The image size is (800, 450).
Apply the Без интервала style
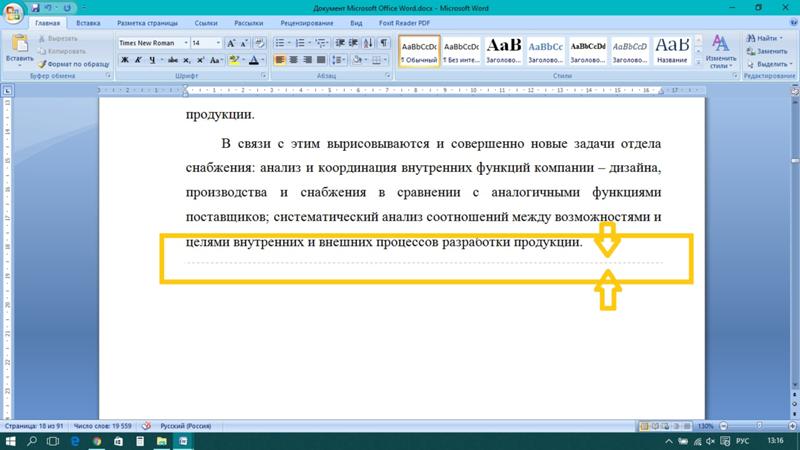point(461,51)
